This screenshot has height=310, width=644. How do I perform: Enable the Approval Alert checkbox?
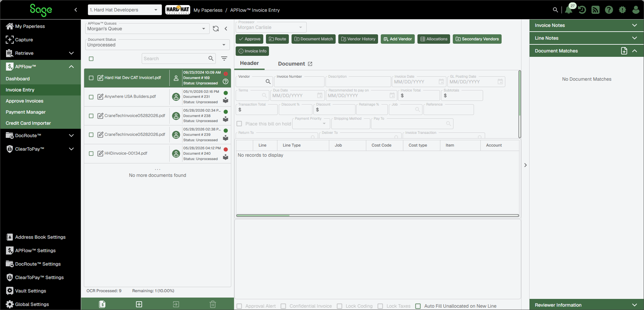tap(239, 306)
